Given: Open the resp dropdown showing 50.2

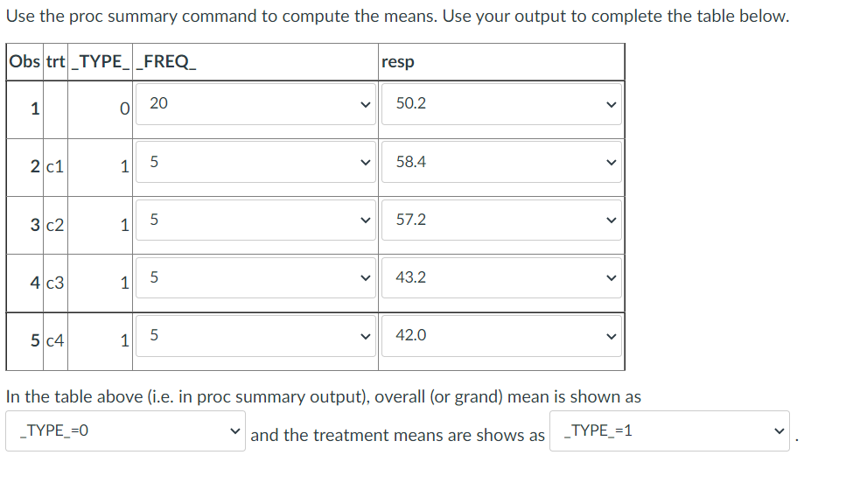Looking at the screenshot, I should pyautogui.click(x=500, y=105).
